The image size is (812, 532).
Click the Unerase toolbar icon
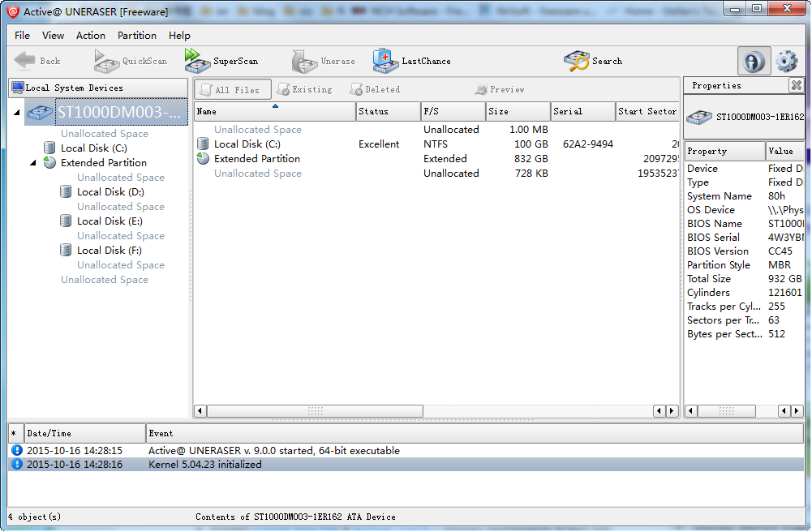(323, 61)
